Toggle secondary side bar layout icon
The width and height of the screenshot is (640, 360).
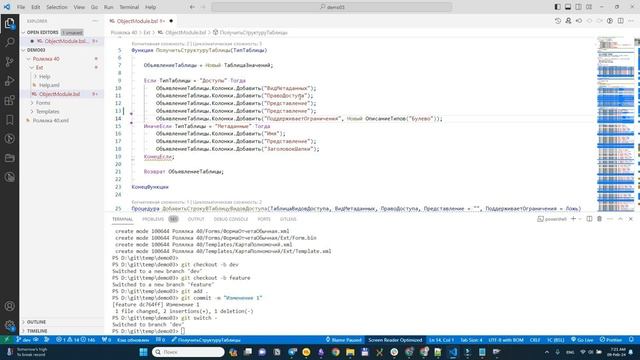[x=578, y=7]
